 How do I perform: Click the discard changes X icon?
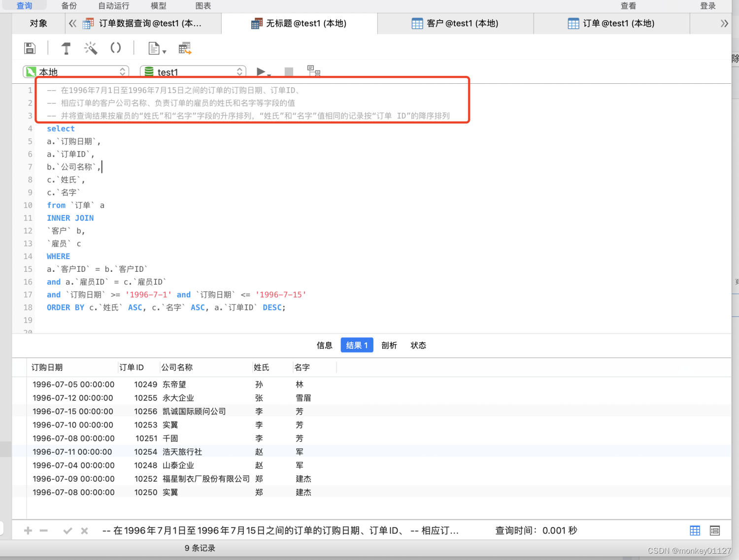(84, 530)
